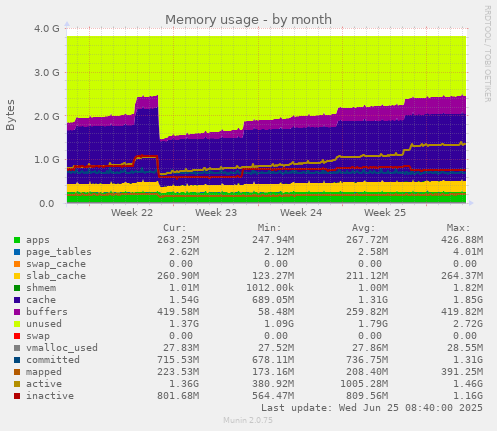Click the 'slab_cache' legend label
Image resolution: width=497 pixels, height=431 pixels.
[x=56, y=276]
